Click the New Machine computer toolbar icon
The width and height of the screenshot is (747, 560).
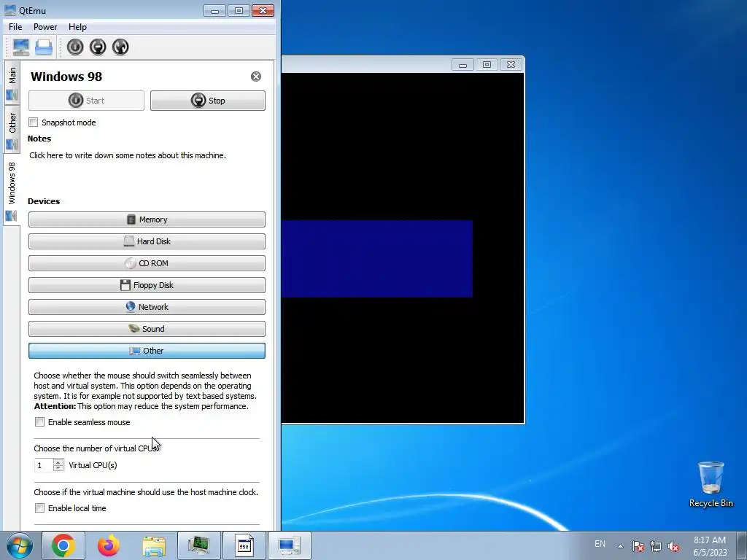(x=20, y=47)
